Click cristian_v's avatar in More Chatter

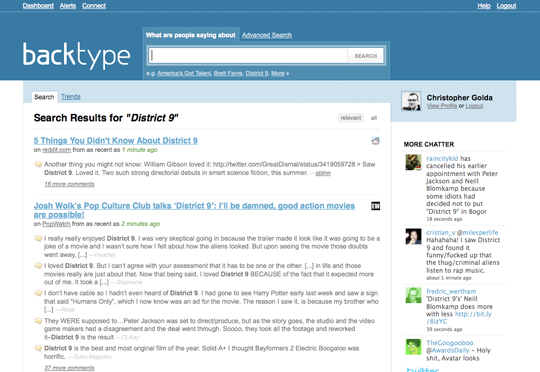(x=413, y=237)
